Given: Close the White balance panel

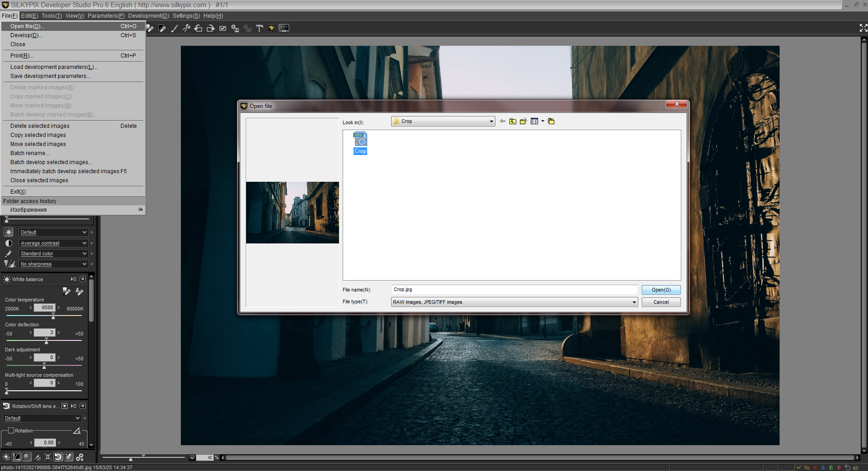Looking at the screenshot, I should click(83, 279).
